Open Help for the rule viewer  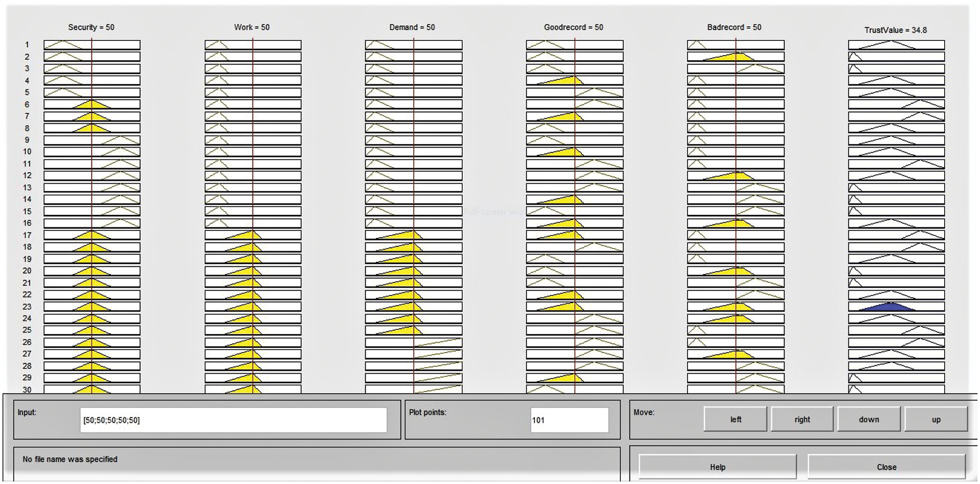tap(717, 467)
